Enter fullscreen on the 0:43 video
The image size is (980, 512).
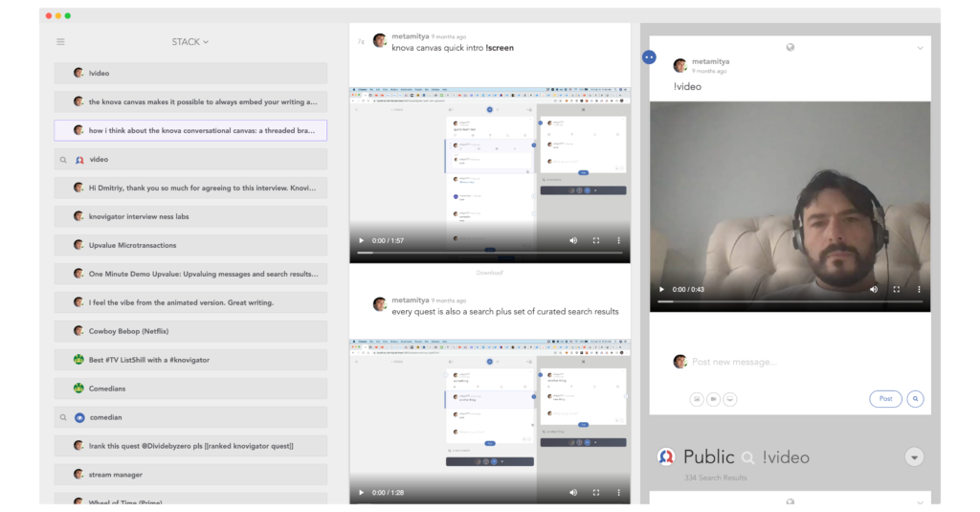tap(896, 289)
